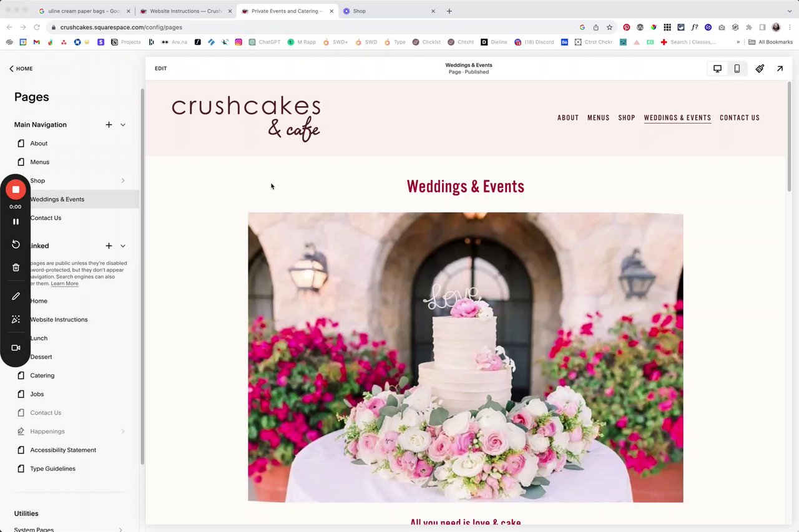Click ABOUT in the site navigation
The width and height of the screenshot is (799, 532).
click(568, 118)
